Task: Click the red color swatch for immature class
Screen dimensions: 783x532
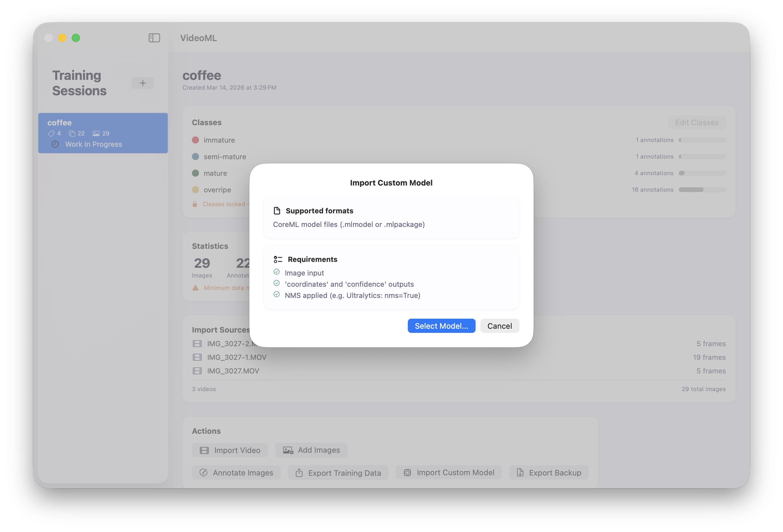Action: click(x=195, y=140)
